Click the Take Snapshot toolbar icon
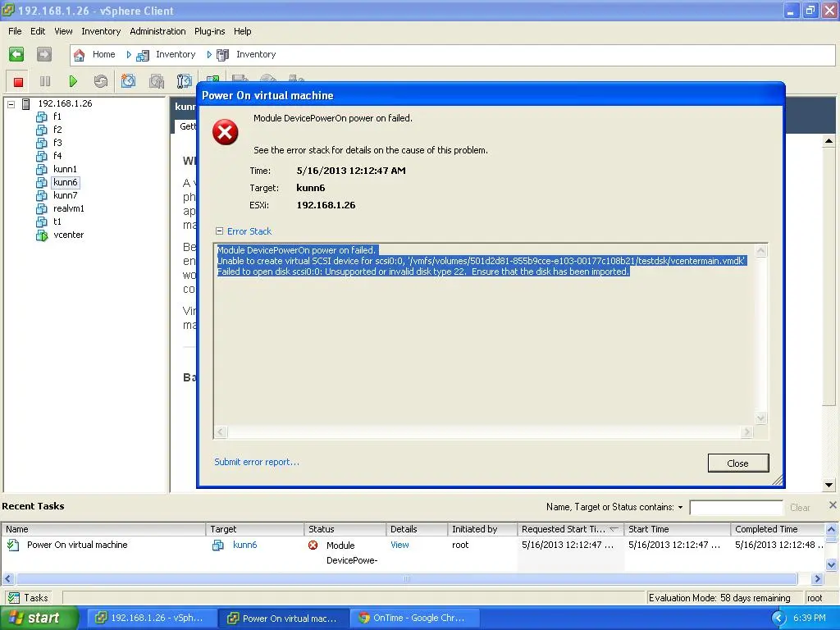840x630 pixels. (x=129, y=81)
